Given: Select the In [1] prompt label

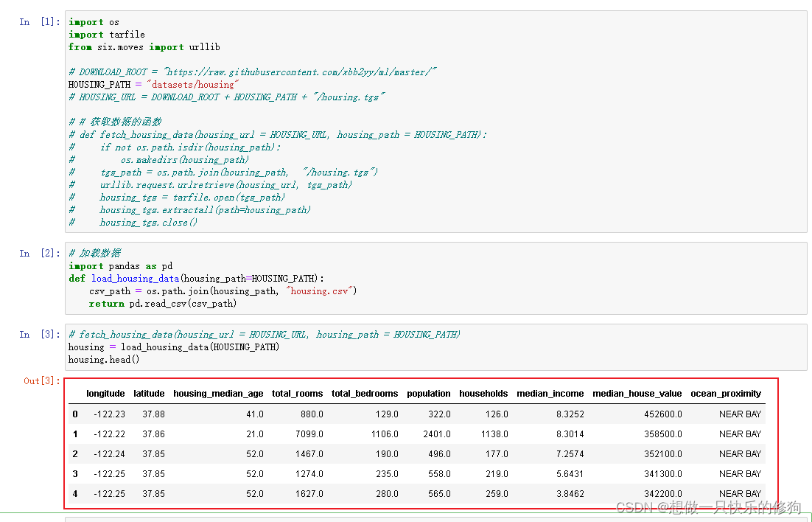Looking at the screenshot, I should tap(40, 22).
